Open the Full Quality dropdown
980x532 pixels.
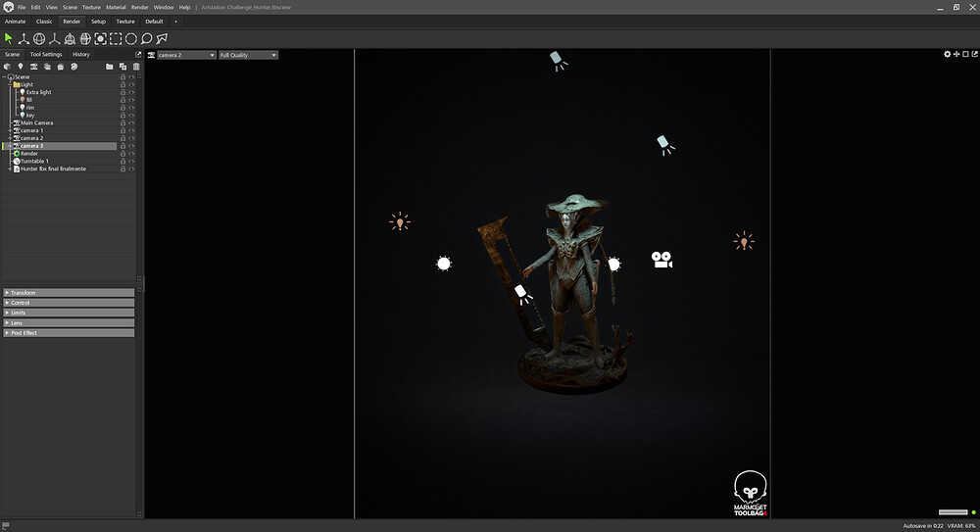(248, 55)
